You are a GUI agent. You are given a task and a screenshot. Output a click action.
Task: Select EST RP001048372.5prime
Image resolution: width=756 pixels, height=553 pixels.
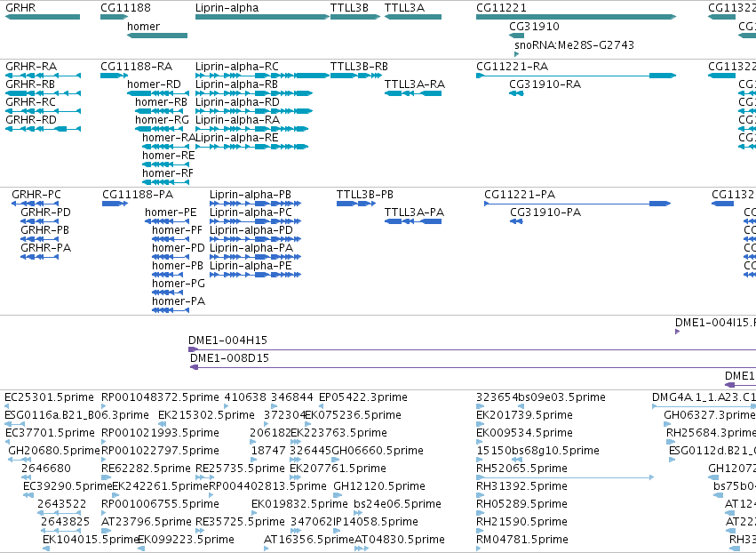pos(104,406)
